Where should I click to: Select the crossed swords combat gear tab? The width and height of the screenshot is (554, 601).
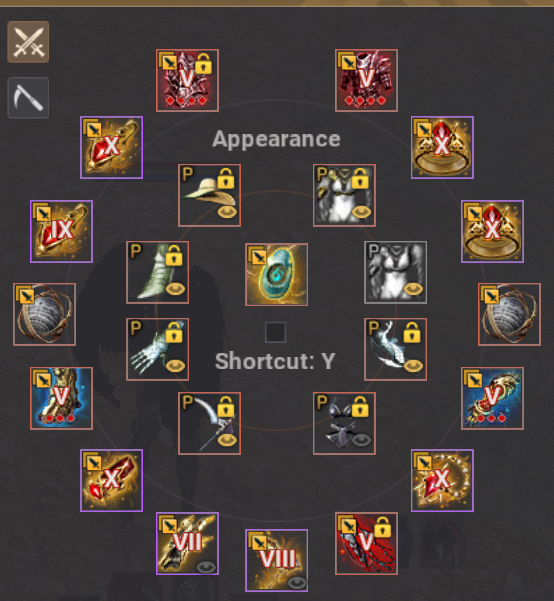click(x=28, y=42)
